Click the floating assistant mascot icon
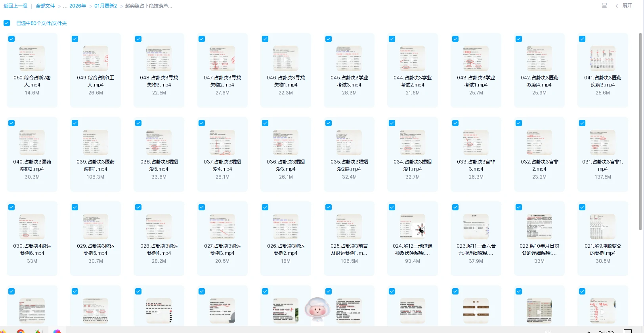Viewport: 644px width, 333px height. click(317, 310)
